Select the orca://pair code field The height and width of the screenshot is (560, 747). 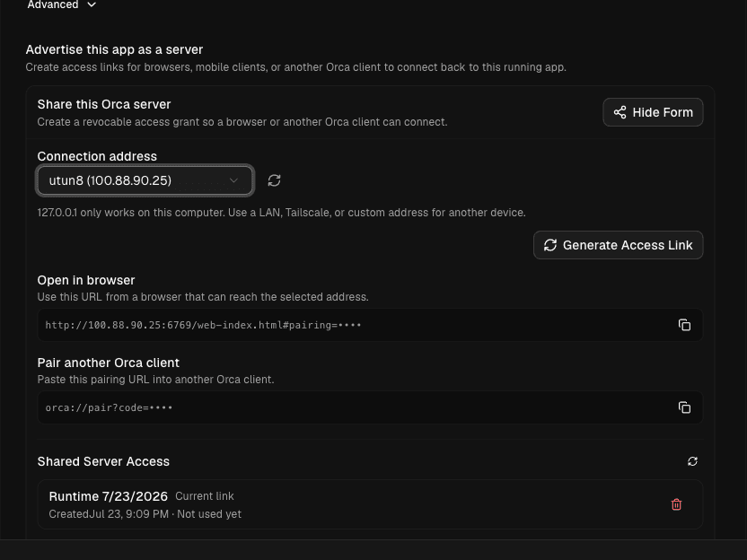pos(370,407)
